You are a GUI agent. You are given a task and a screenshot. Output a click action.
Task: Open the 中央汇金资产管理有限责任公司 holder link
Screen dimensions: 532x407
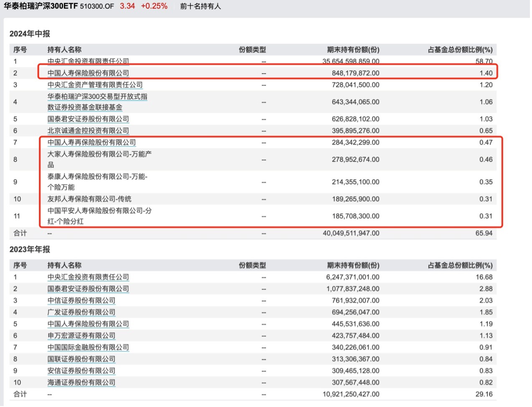point(95,85)
